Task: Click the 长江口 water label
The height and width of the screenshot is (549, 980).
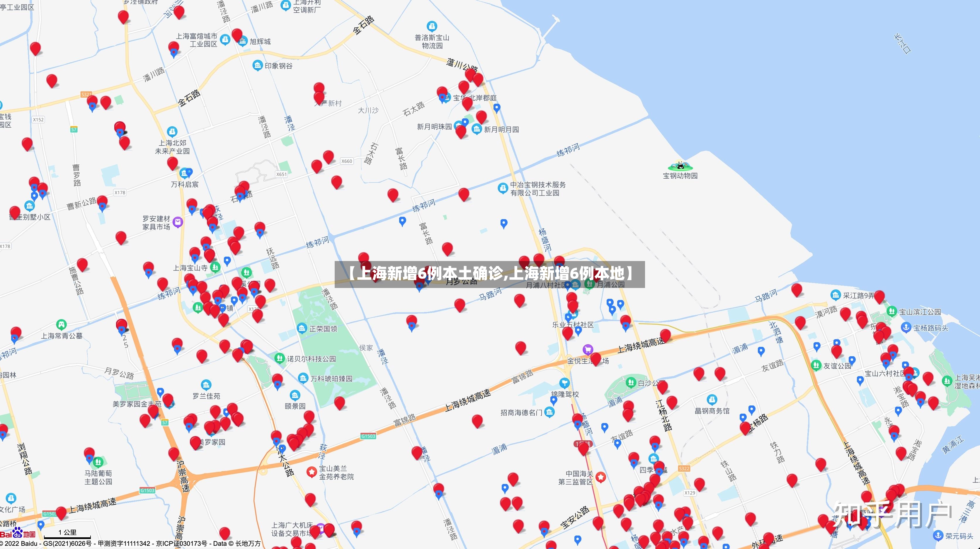Action: point(902,43)
